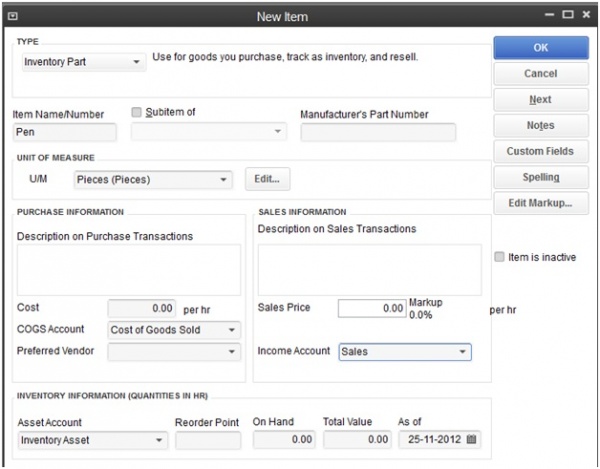
Task: Click the Sales Price input field
Action: [371, 308]
